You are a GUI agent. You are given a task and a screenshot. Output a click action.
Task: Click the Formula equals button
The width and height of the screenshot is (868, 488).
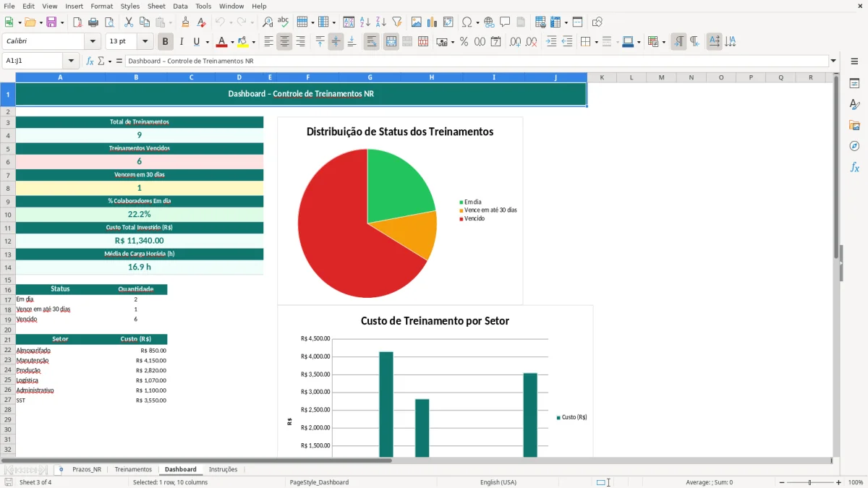coord(119,61)
